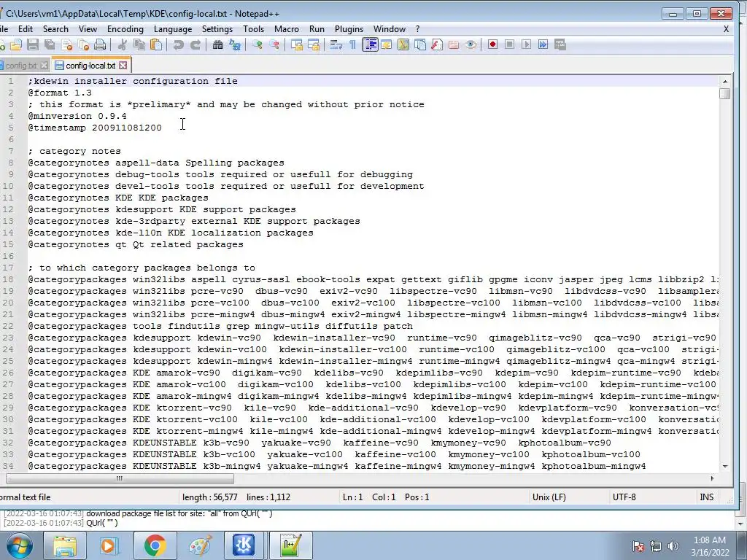This screenshot has width=747, height=560.
Task: Toggle the highlighted indent guide button
Action: pyautogui.click(x=370, y=44)
